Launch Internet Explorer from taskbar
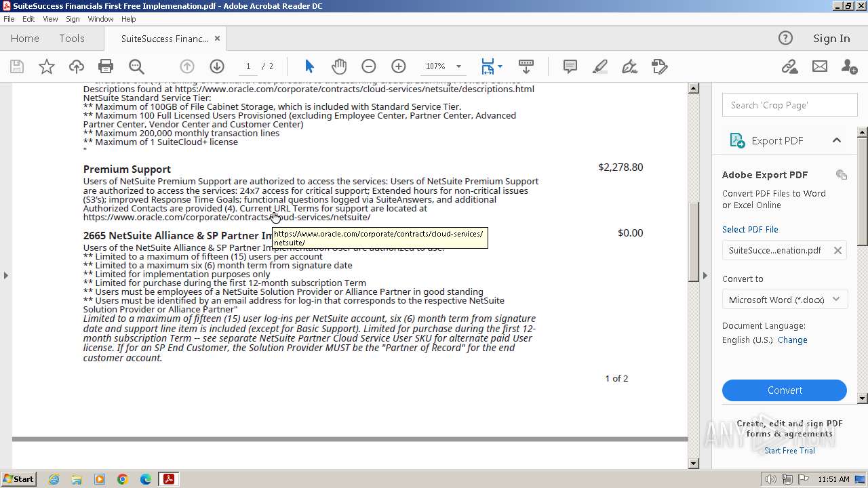The image size is (868, 488). click(54, 479)
